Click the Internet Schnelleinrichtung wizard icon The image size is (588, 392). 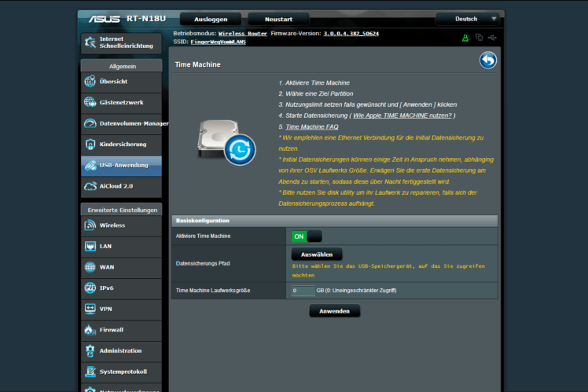pos(90,42)
